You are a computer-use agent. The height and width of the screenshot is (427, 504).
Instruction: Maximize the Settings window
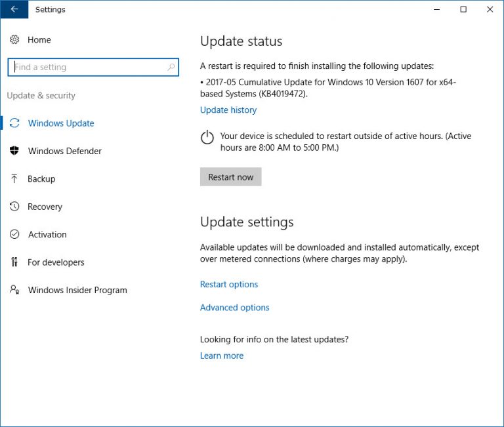pyautogui.click(x=463, y=9)
